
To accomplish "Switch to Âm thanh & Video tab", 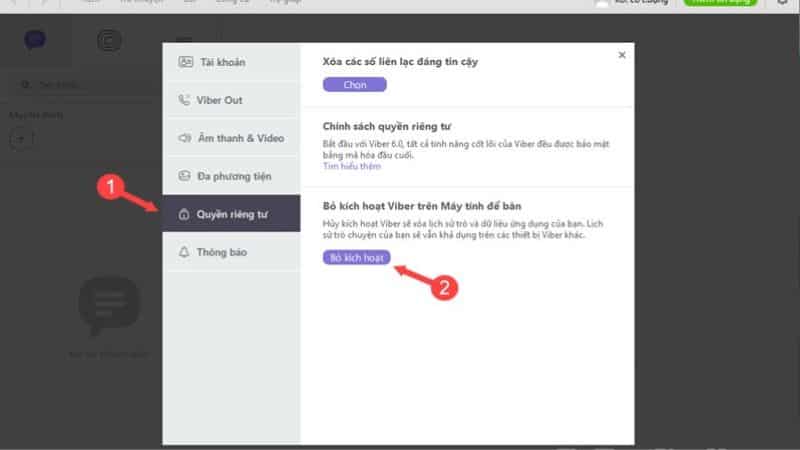I will (231, 138).
